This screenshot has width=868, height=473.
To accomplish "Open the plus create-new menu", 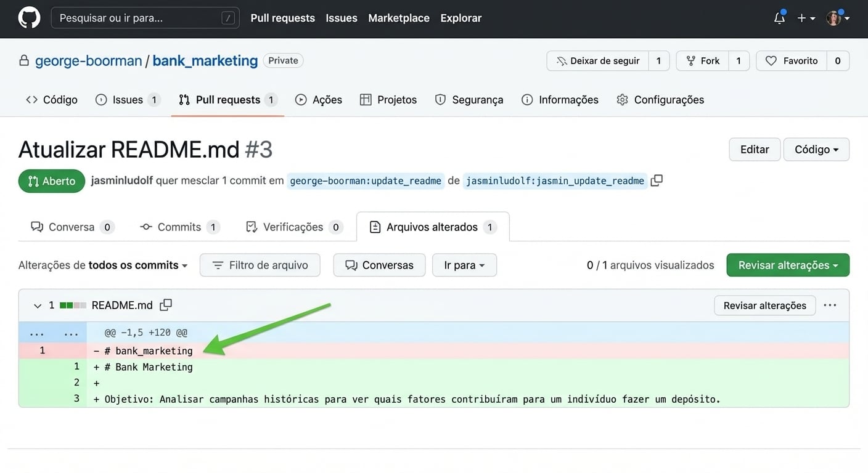I will coord(806,18).
